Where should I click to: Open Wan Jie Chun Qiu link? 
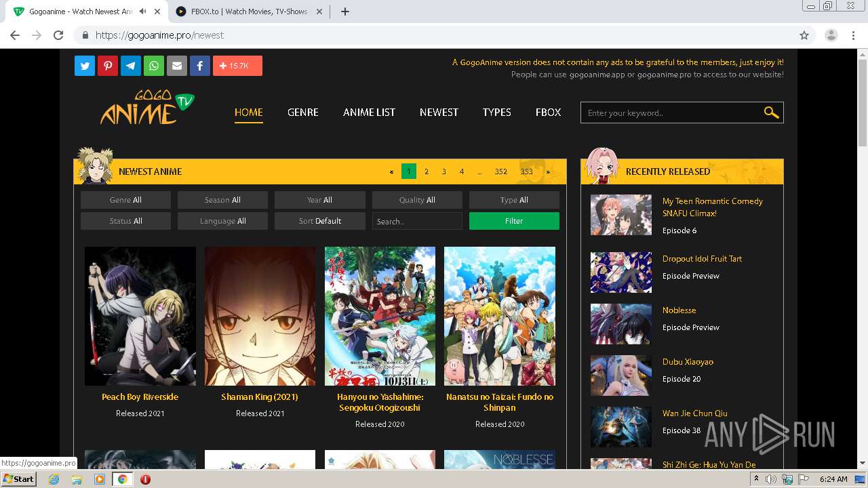pos(695,413)
